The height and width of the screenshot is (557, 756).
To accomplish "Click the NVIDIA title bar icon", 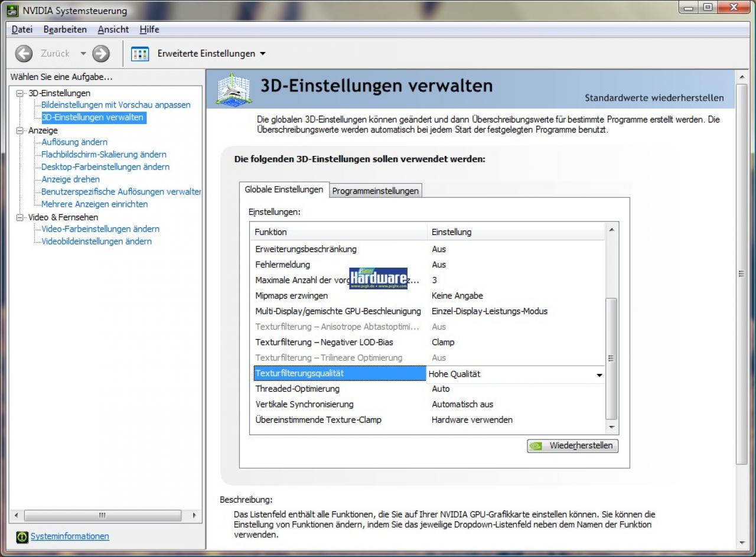I will pos(11,11).
